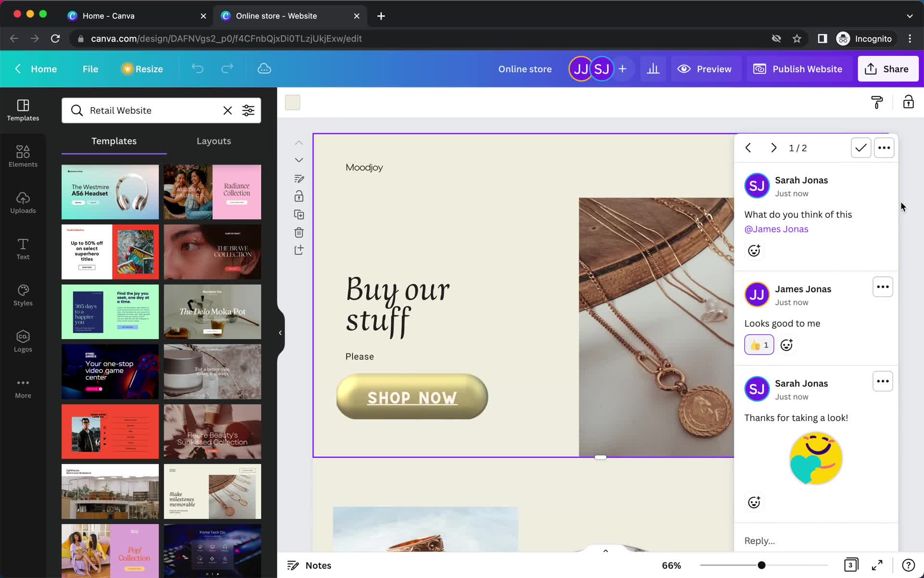The image size is (924, 578).
Task: Click the hide panel arrow icon
Action: 280,333
